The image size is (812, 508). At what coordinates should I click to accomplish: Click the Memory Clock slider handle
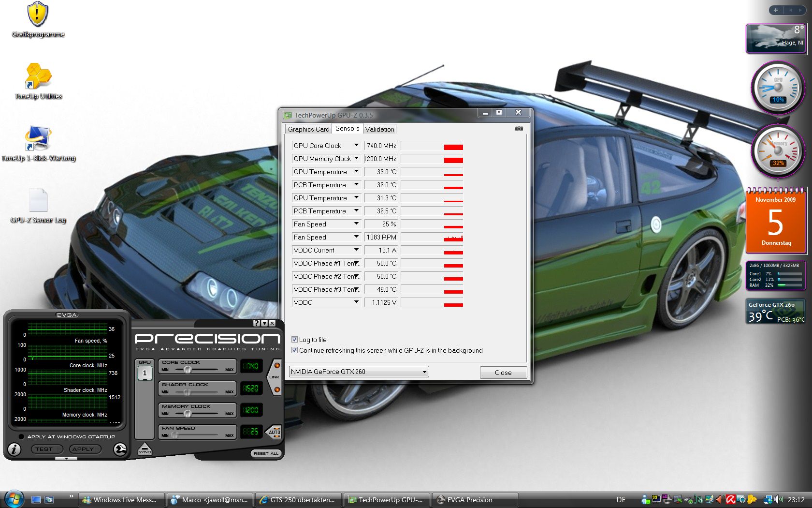[x=188, y=414]
